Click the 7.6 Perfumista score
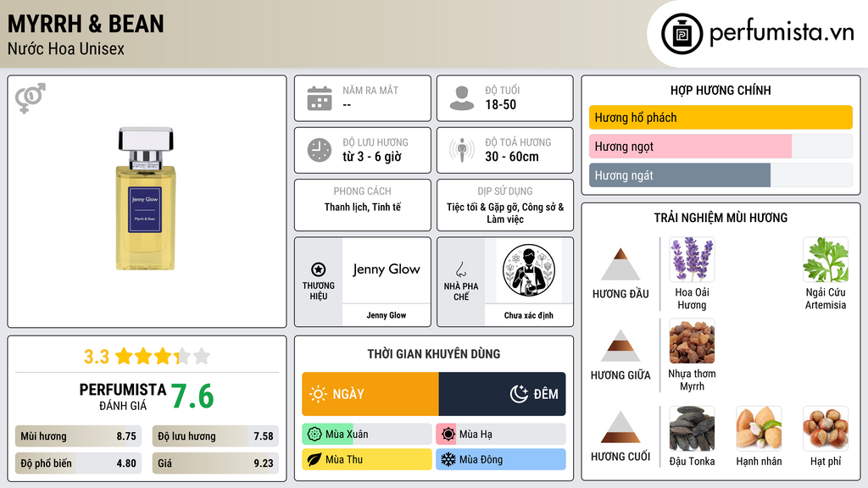 tap(192, 396)
